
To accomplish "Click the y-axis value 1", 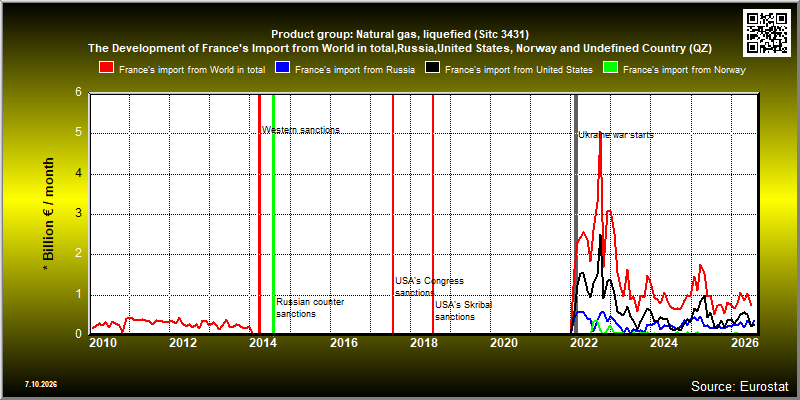I will (79, 294).
